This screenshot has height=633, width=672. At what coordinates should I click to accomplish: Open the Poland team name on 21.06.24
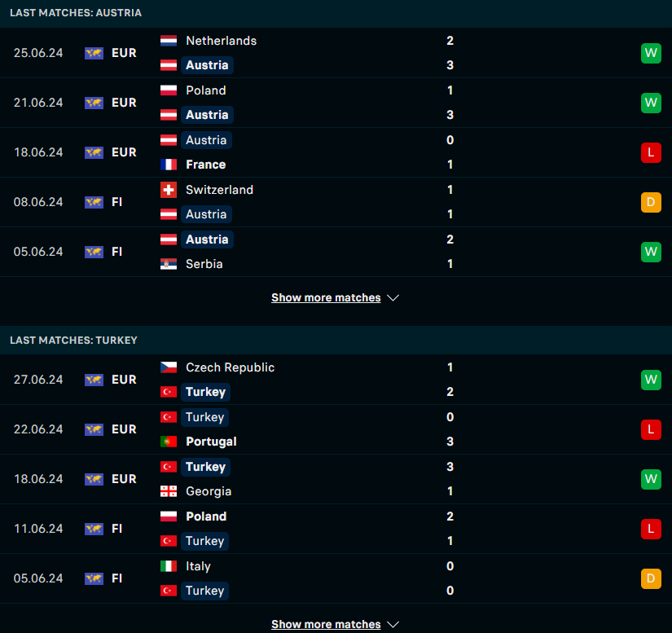206,90
